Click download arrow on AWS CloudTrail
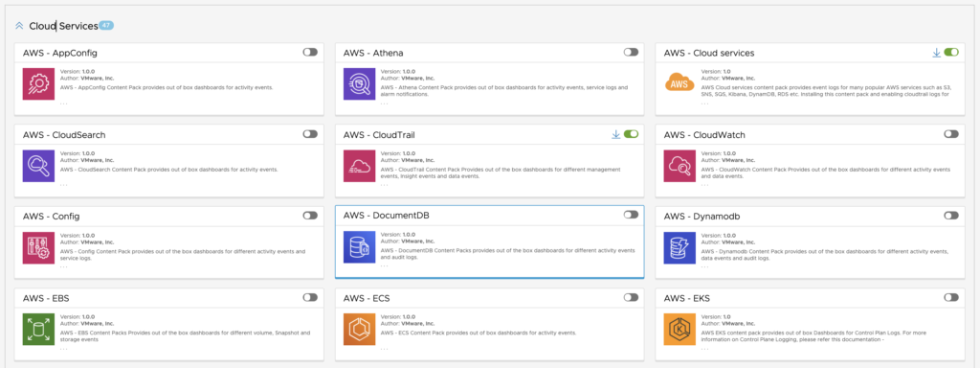980x368 pixels. pyautogui.click(x=615, y=134)
